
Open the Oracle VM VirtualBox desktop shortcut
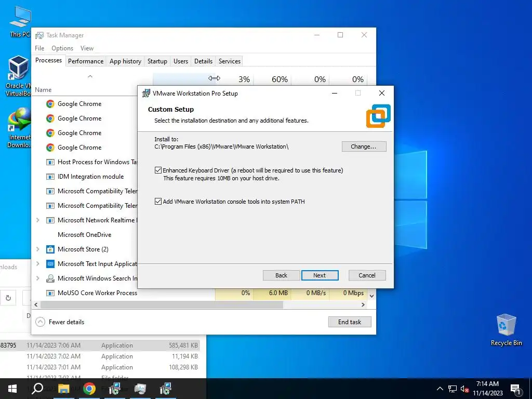17,76
